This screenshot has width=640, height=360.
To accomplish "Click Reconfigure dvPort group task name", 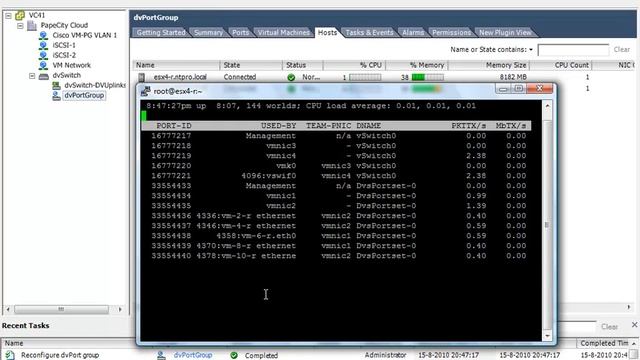I will click(60, 355).
